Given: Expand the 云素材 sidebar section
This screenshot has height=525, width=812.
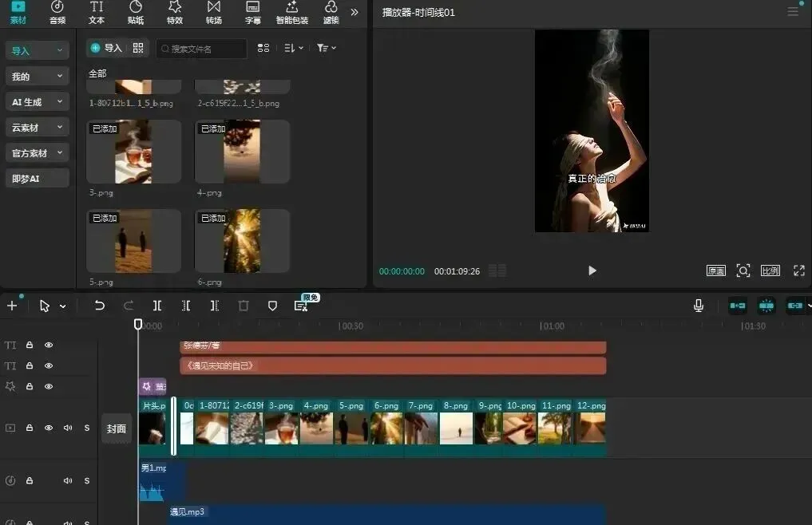Looking at the screenshot, I should coord(38,128).
